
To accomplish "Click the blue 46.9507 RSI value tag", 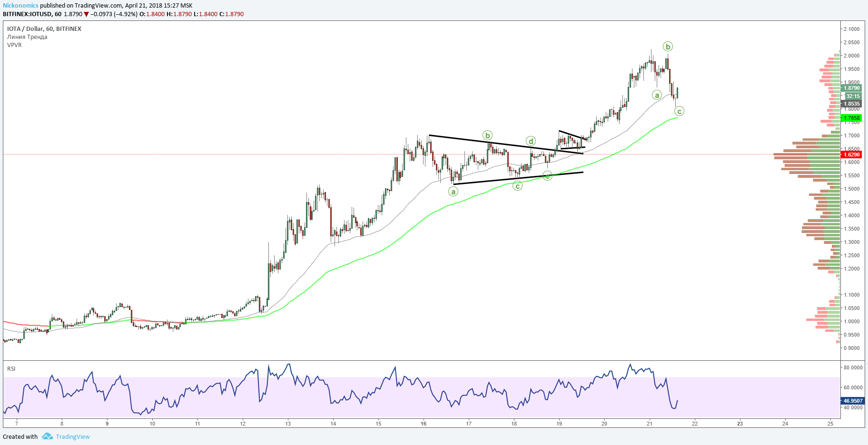I will coord(853,401).
